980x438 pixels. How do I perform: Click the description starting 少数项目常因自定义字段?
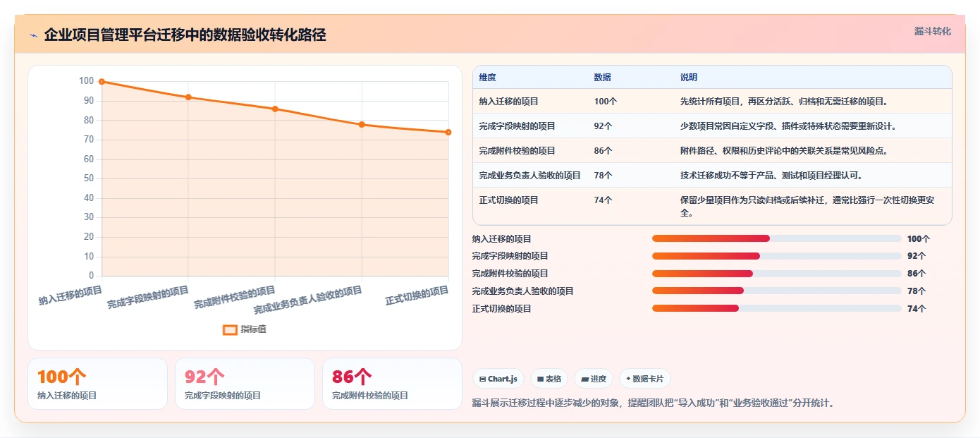coord(788,126)
